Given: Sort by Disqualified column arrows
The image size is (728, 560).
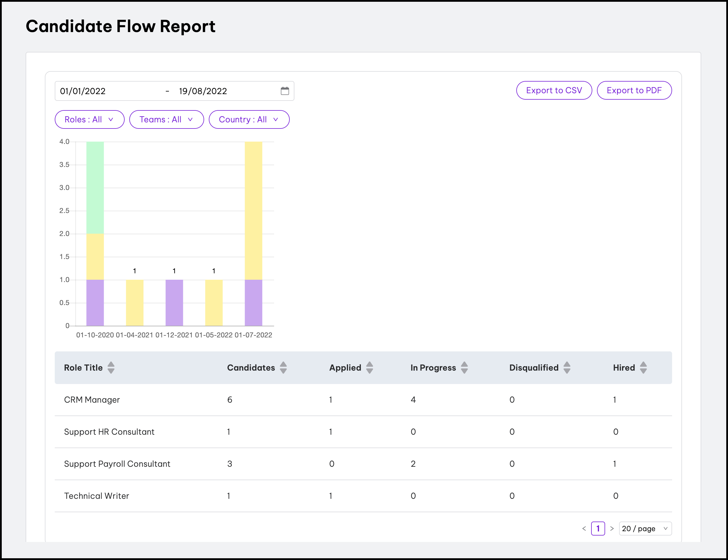Looking at the screenshot, I should coord(567,368).
